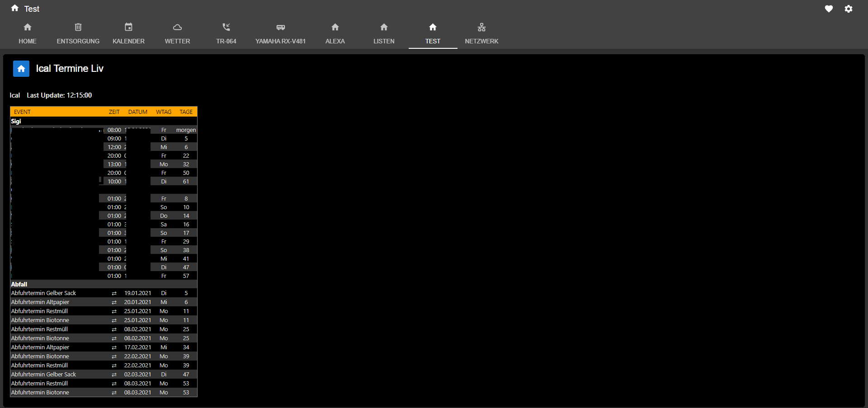Click the Abfall group row

pyautogui.click(x=104, y=284)
